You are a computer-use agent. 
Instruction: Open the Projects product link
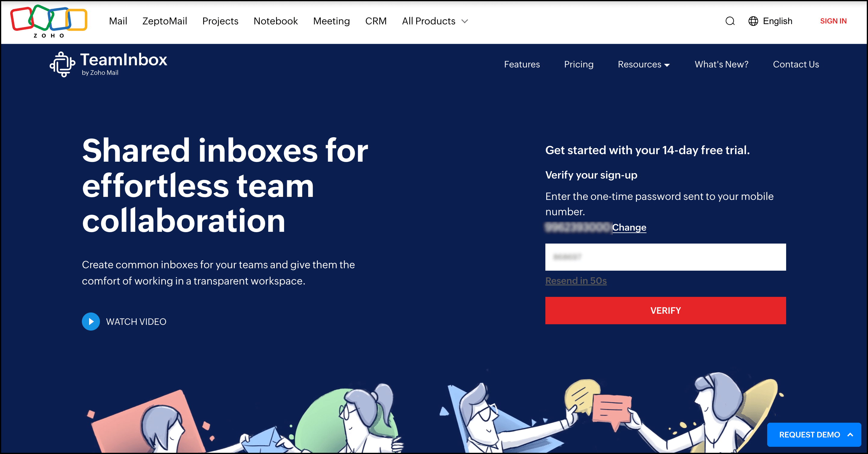[x=220, y=21]
